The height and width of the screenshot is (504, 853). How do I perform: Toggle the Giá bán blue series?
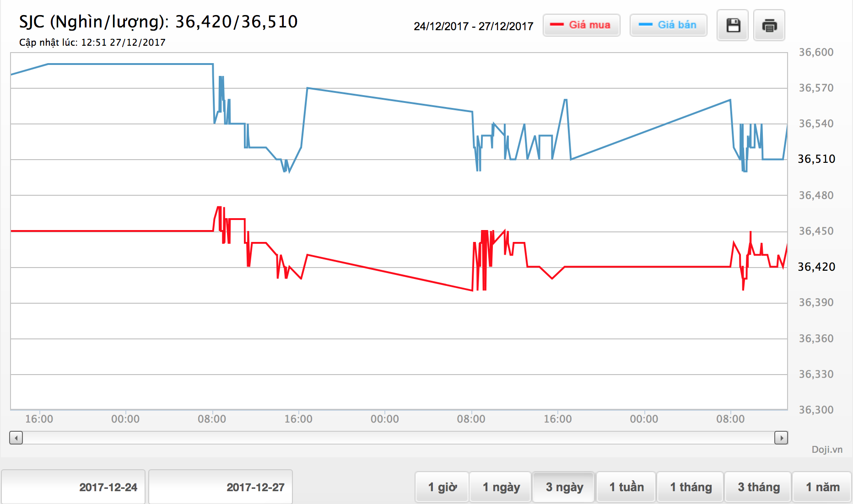pos(668,25)
